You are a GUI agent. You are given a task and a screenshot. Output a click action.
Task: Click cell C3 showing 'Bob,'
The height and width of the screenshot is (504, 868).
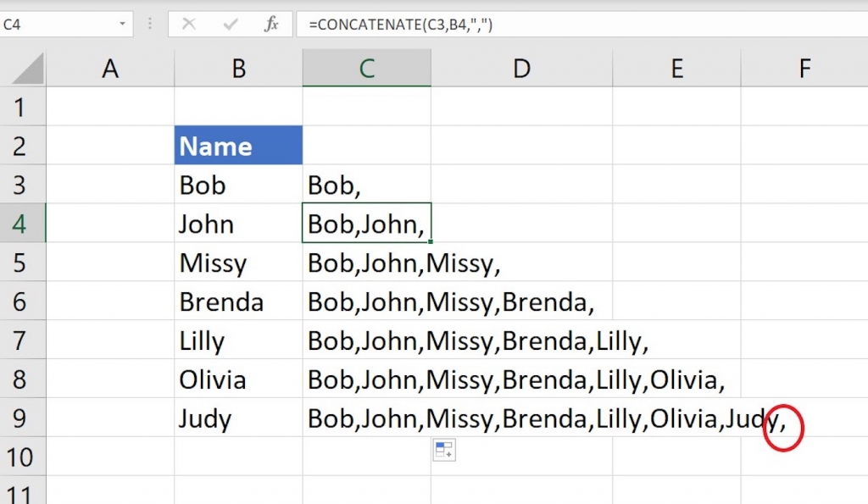pyautogui.click(x=366, y=185)
